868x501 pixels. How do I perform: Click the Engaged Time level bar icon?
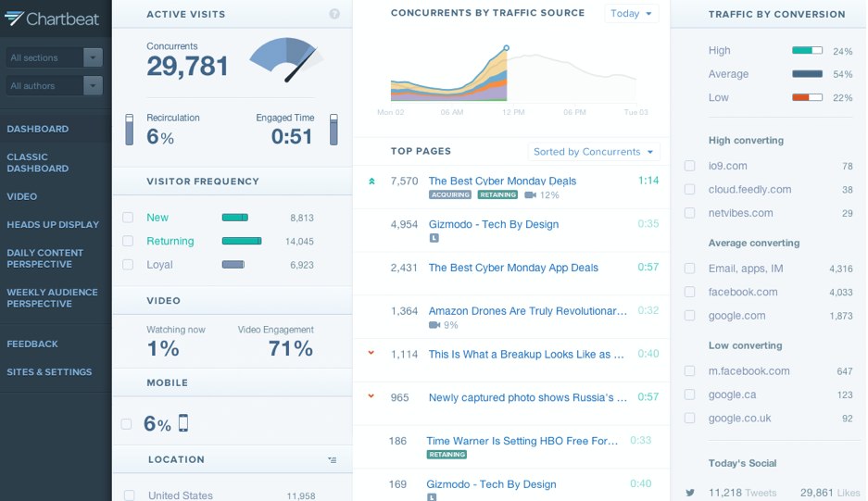pos(333,130)
